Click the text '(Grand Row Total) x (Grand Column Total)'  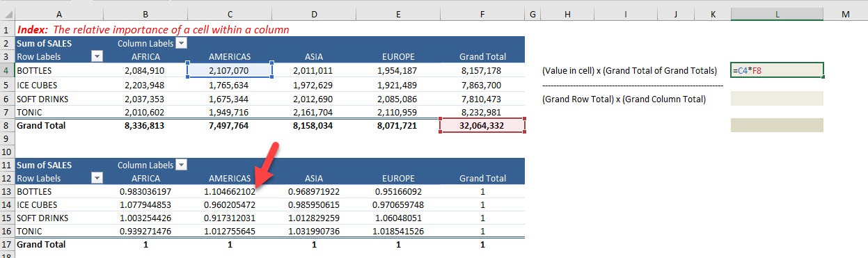624,99
